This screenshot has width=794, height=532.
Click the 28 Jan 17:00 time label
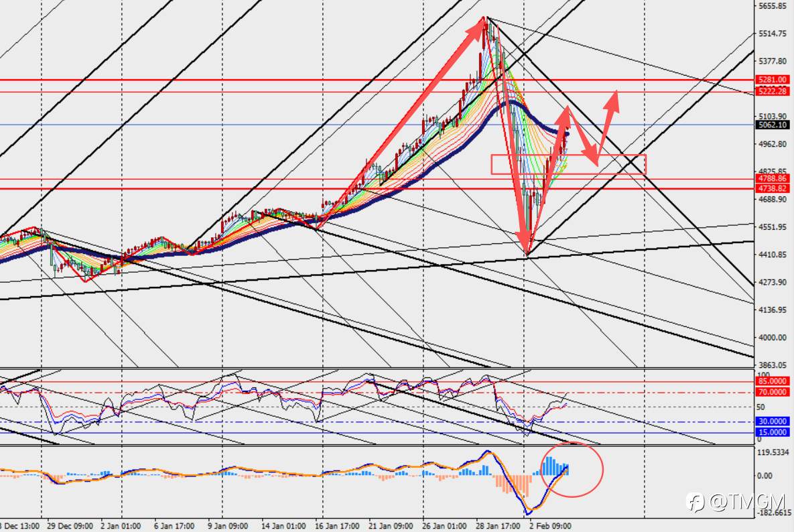(498, 527)
